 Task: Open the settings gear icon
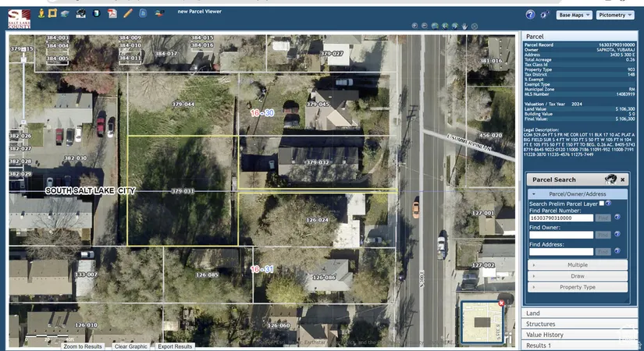tap(544, 15)
